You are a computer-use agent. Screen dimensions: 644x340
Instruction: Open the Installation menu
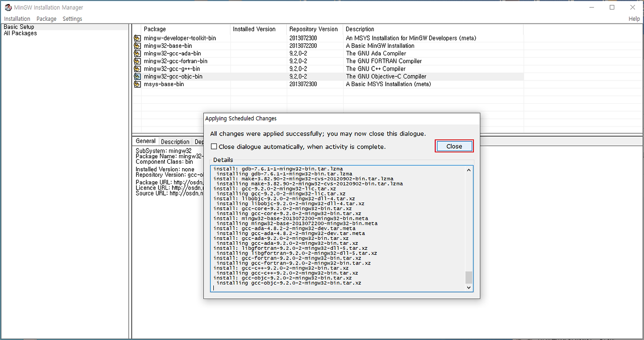coord(17,19)
